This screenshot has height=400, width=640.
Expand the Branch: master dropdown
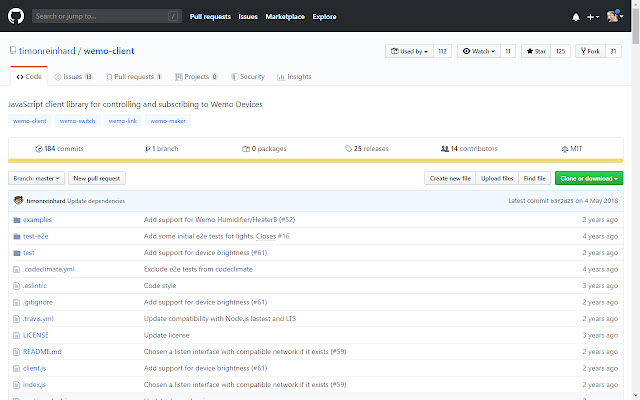coord(37,178)
